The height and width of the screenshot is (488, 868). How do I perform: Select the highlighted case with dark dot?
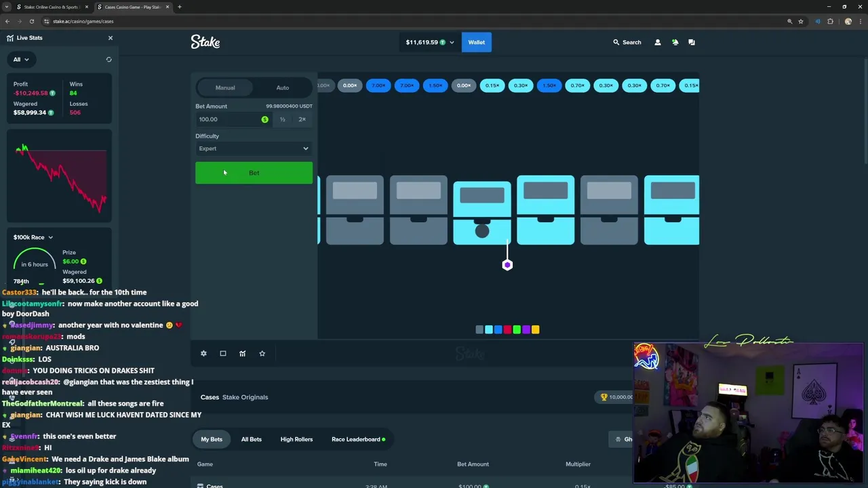(x=482, y=213)
